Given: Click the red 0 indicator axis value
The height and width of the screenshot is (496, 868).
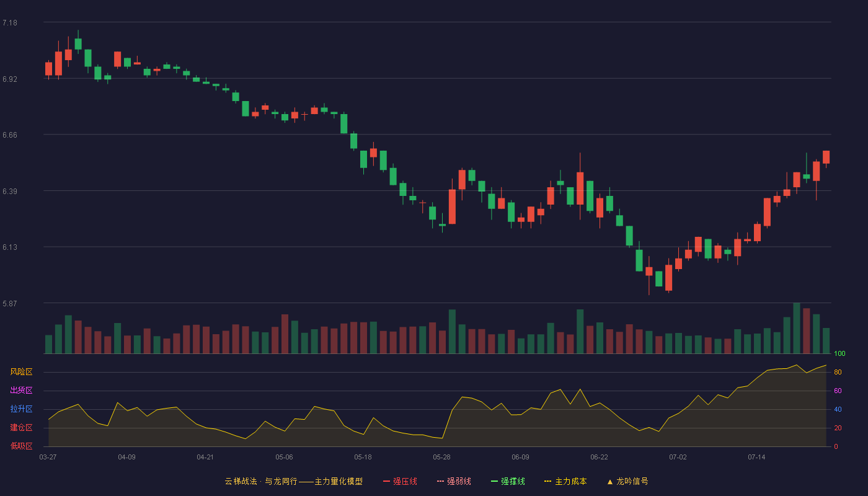Looking at the screenshot, I should (836, 446).
